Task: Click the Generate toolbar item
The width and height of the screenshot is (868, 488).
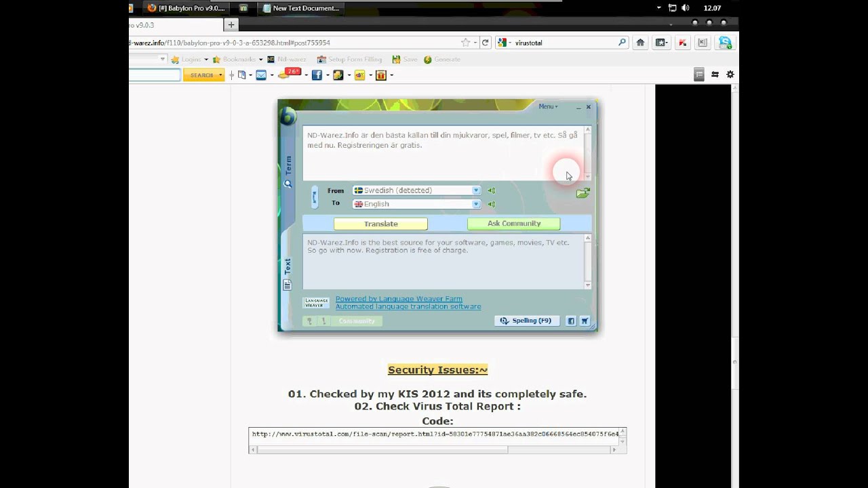Action: [x=442, y=60]
